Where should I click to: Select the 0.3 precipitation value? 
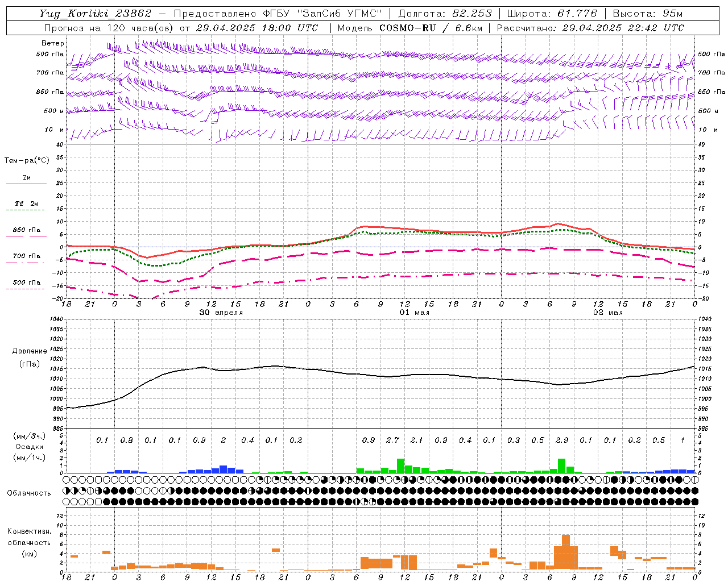click(x=514, y=440)
